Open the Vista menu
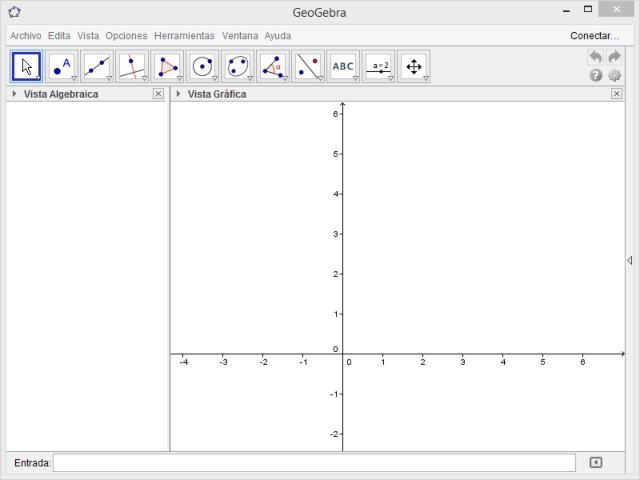The width and height of the screenshot is (640, 480). [88, 36]
